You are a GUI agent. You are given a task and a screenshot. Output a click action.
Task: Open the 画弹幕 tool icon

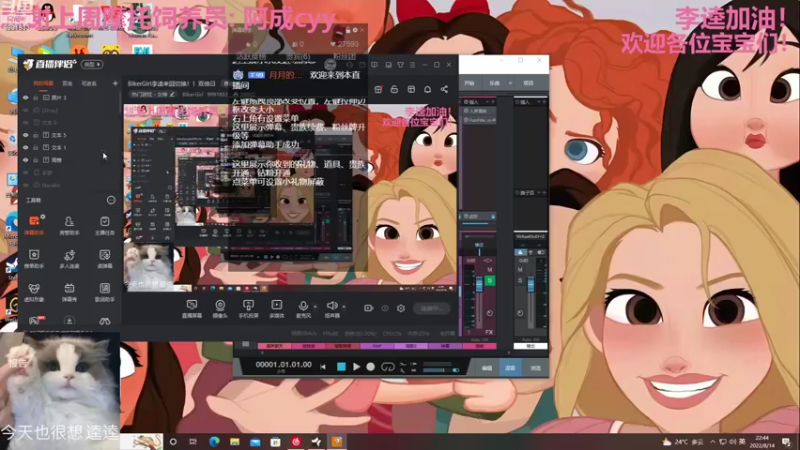(x=105, y=258)
